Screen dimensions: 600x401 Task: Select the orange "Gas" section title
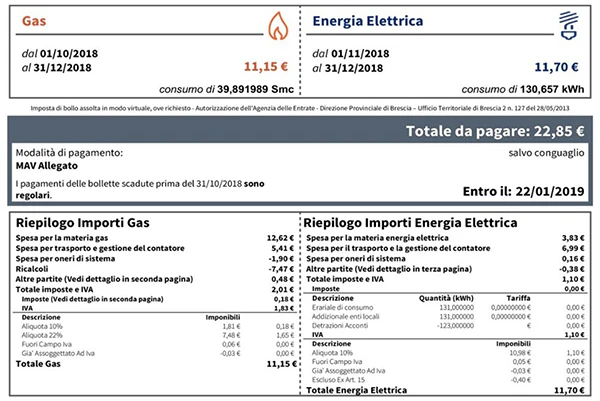pyautogui.click(x=32, y=20)
